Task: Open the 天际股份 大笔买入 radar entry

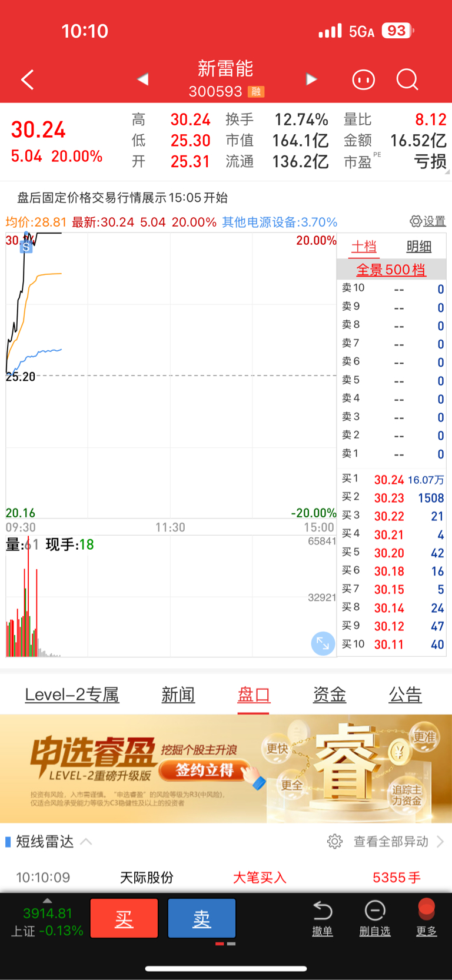Action: [x=226, y=878]
